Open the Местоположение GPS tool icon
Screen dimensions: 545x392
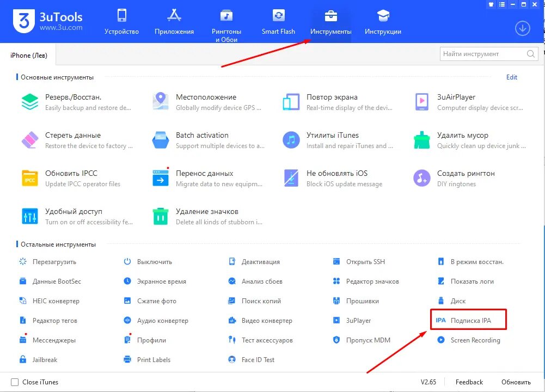point(161,101)
